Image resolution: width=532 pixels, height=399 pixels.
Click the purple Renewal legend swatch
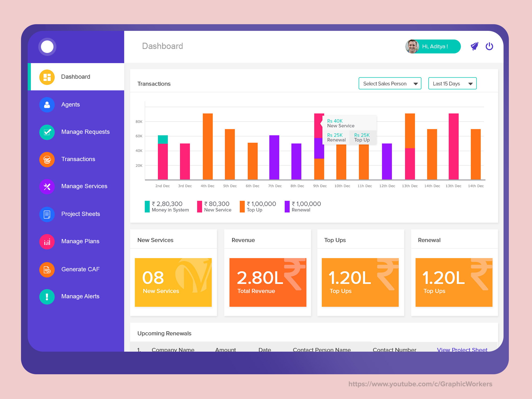[287, 207]
